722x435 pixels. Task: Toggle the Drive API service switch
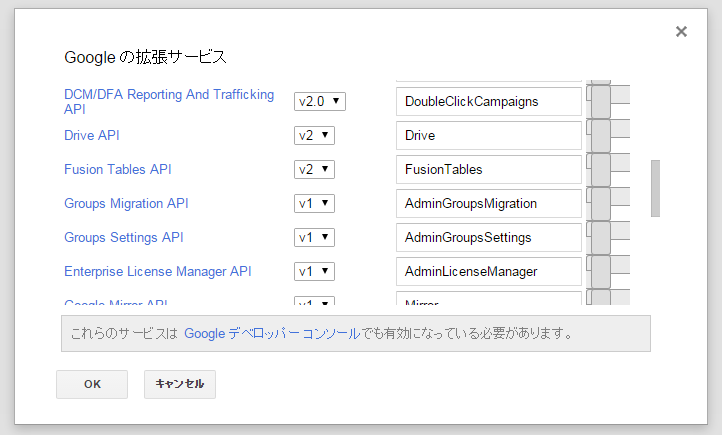608,135
